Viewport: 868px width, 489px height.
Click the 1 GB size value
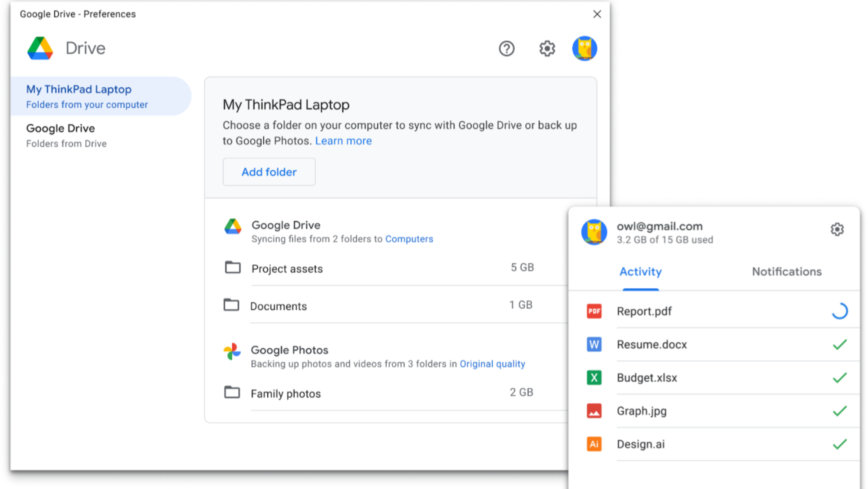click(x=520, y=305)
